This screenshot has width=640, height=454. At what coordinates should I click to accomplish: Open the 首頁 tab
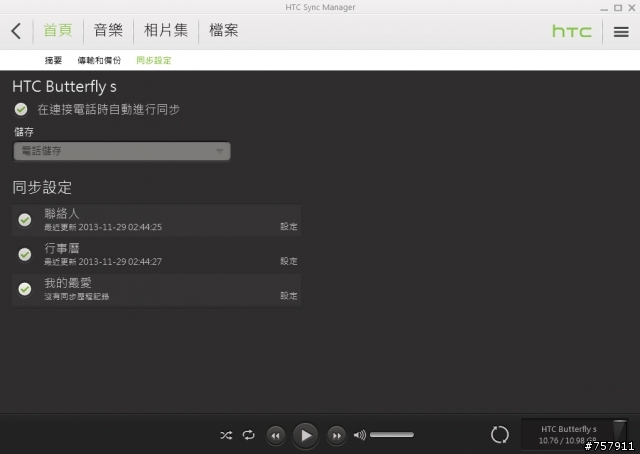click(58, 30)
